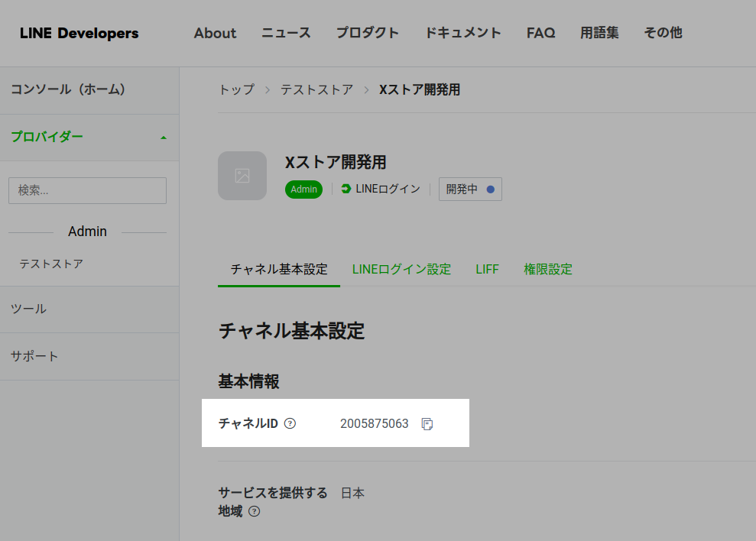Open サポート in the sidebar
The image size is (756, 541).
(89, 356)
